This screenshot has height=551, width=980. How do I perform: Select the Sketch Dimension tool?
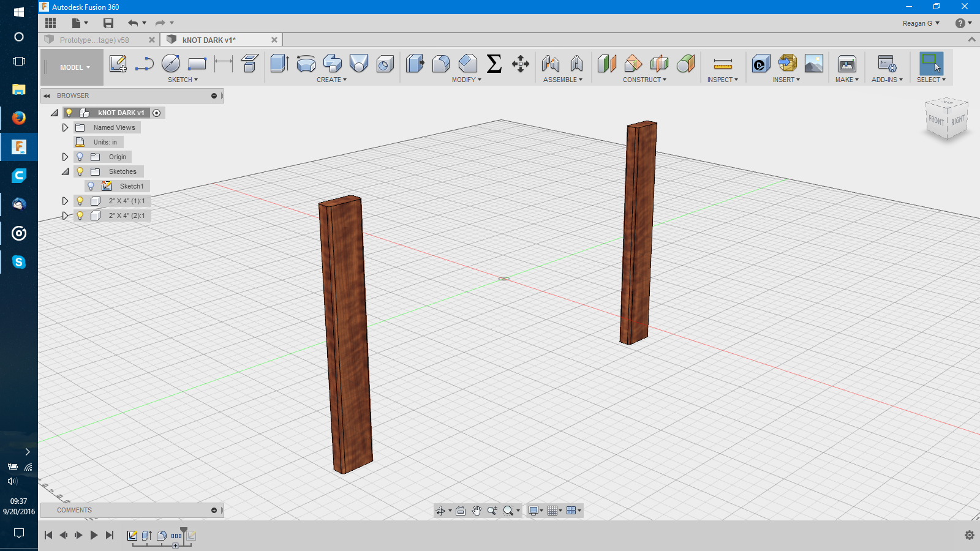tap(224, 64)
